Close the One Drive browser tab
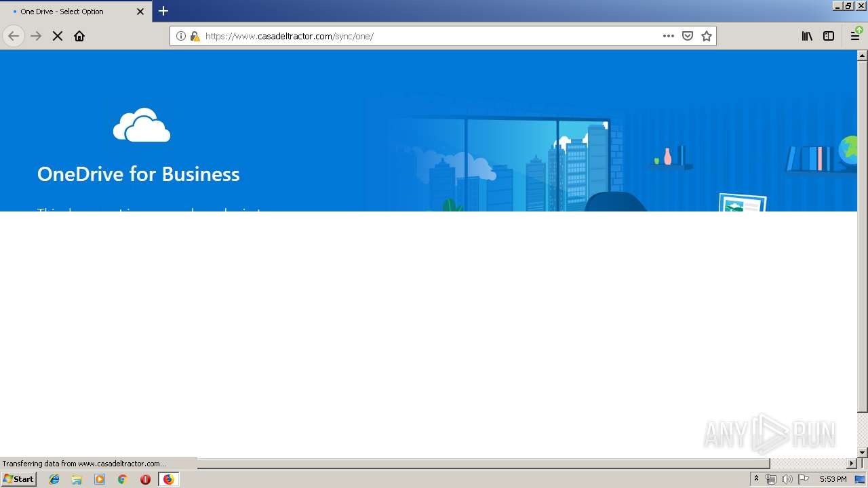Image resolution: width=868 pixels, height=488 pixels. click(x=140, y=12)
